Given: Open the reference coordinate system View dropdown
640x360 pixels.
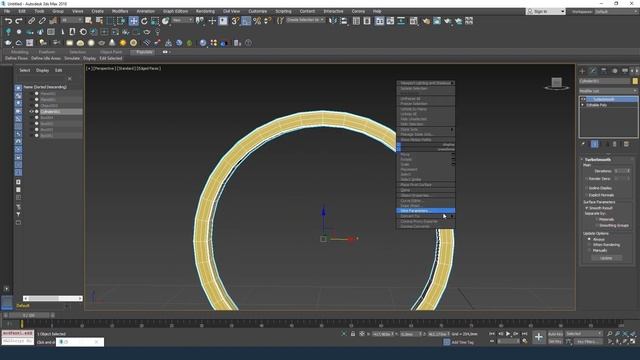Looking at the screenshot, I should [x=182, y=20].
